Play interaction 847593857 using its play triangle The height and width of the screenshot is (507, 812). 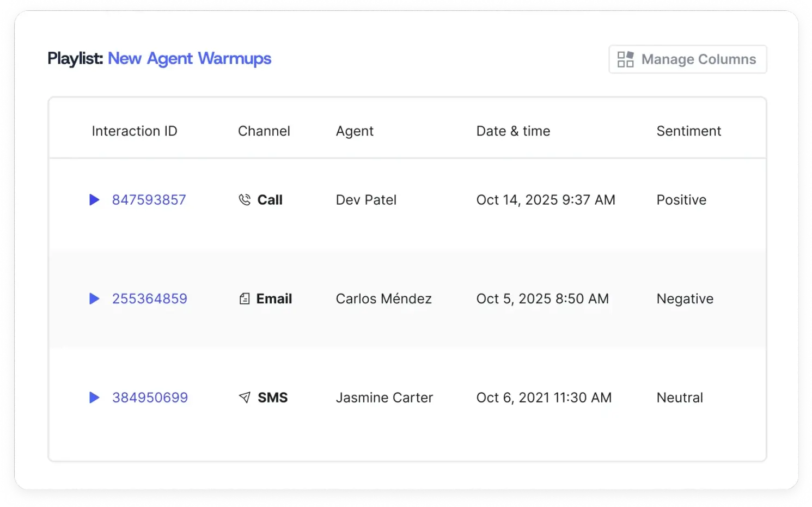[x=94, y=199]
